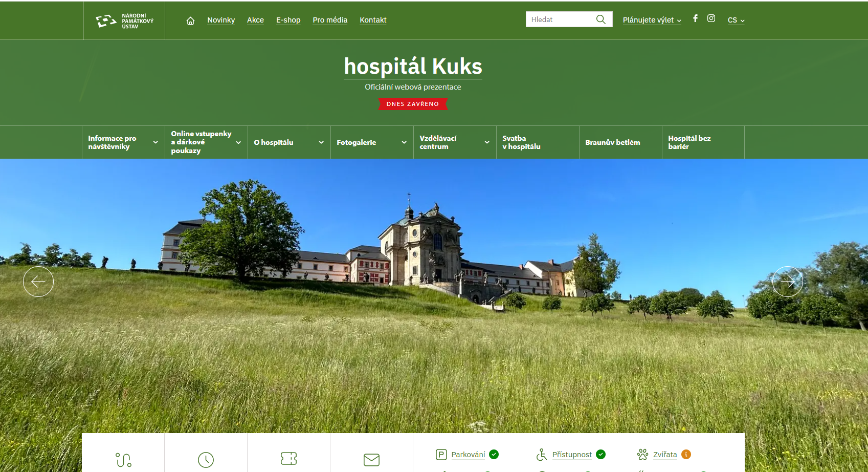Image resolution: width=868 pixels, height=472 pixels.
Task: Click the hospitál Kuks title
Action: [413, 67]
